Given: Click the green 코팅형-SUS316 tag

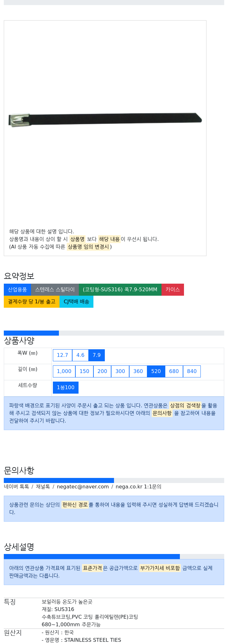Looking at the screenshot, I should tap(120, 289).
